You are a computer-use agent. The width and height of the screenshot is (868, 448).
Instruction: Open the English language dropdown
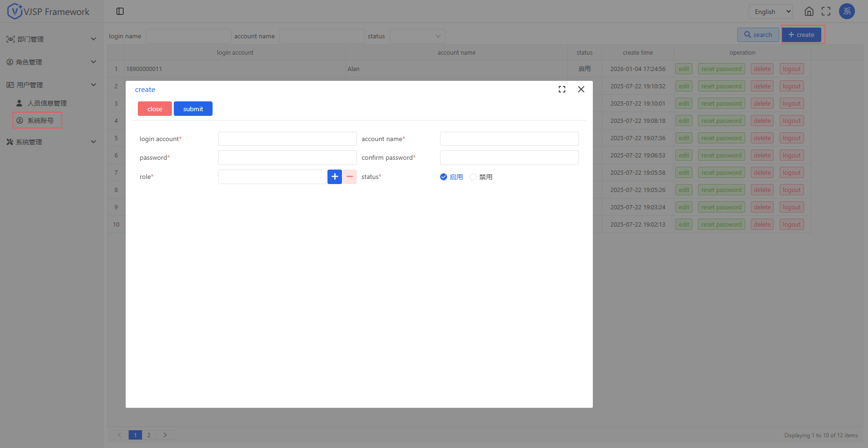coord(770,12)
